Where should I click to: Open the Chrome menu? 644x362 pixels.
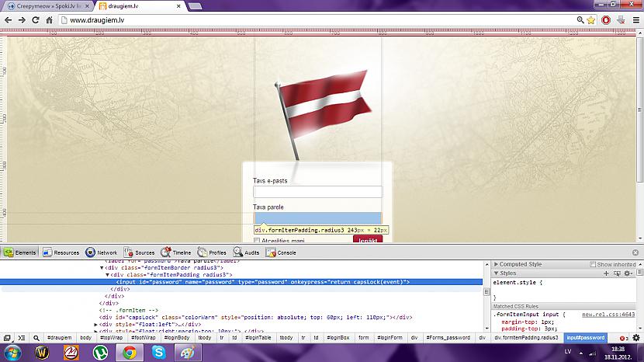point(635,20)
